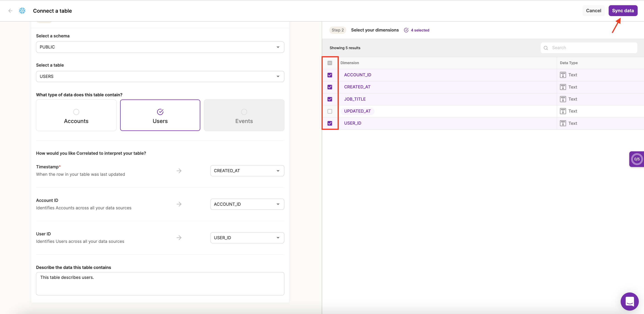Click the table description text area

160,283
